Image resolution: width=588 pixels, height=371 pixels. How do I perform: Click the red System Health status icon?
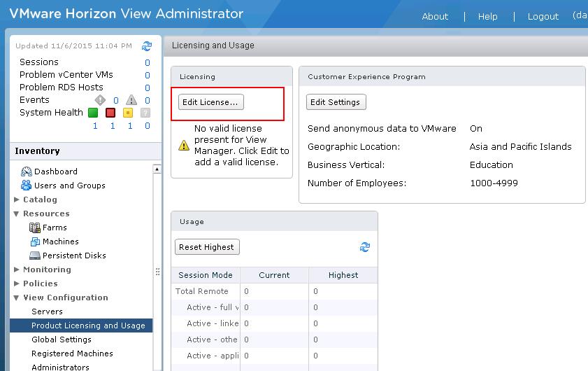point(110,113)
